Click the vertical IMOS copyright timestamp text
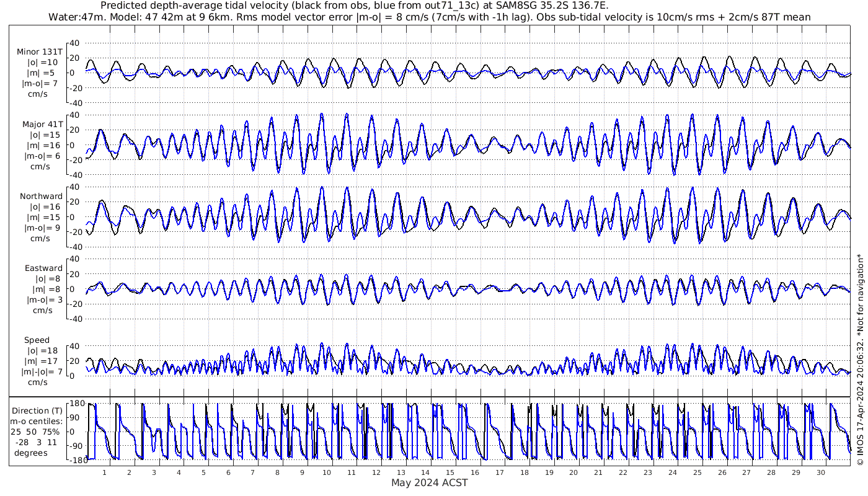 pyautogui.click(x=860, y=360)
